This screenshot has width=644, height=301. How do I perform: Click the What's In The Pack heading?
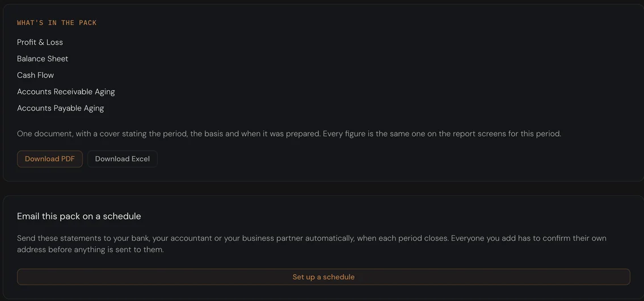coord(57,23)
